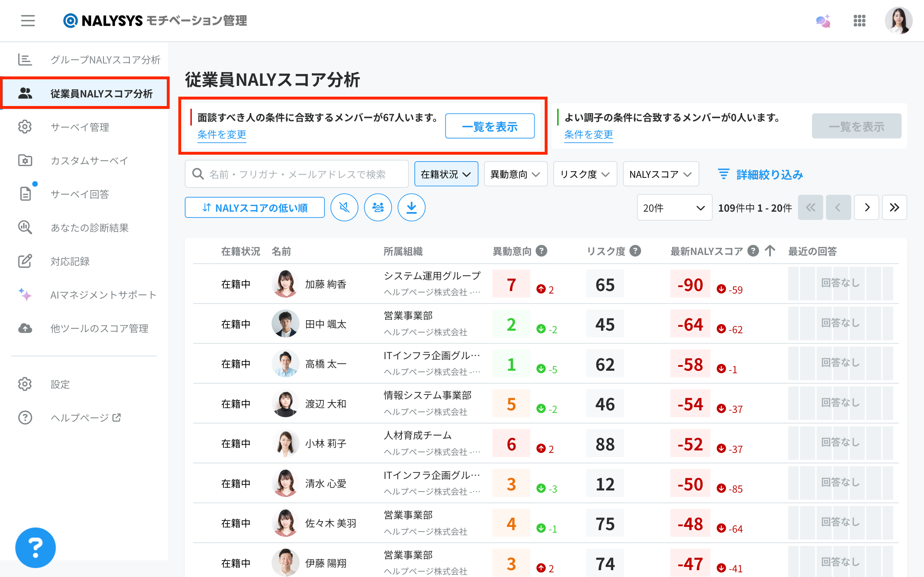Open サーベイ管理 in the sidebar

point(80,127)
